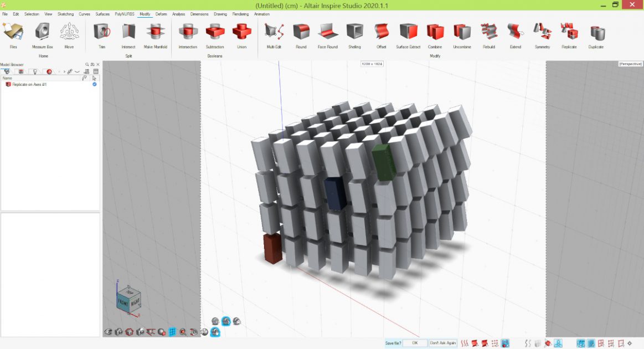Toggle selection checkmark for Replicate on Axes #1
Screen dimensions: 644x349
click(x=95, y=84)
